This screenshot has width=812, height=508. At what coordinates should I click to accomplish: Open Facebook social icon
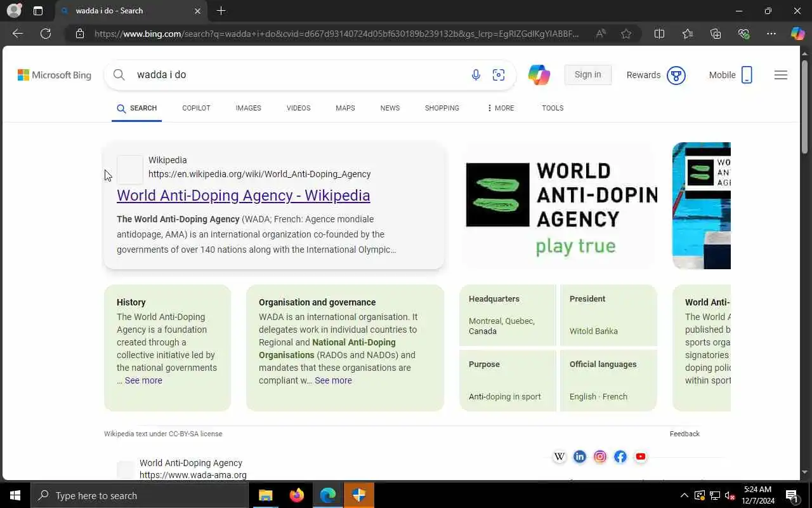(x=620, y=457)
